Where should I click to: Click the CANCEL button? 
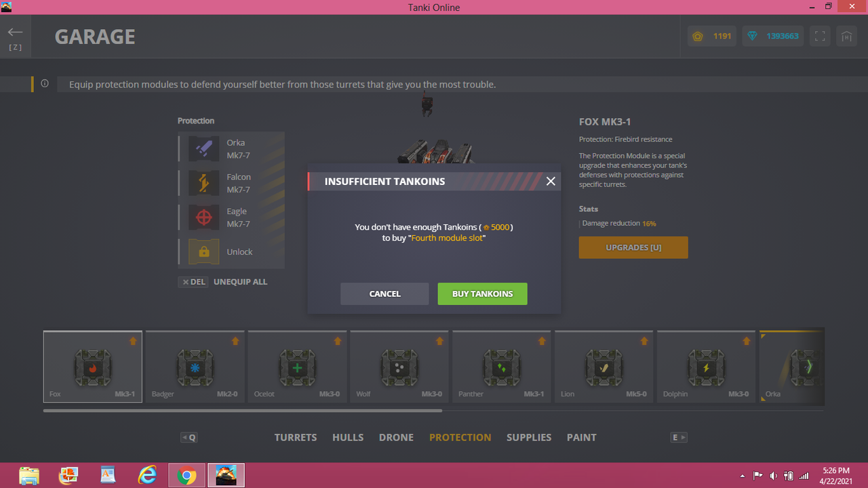click(x=384, y=293)
